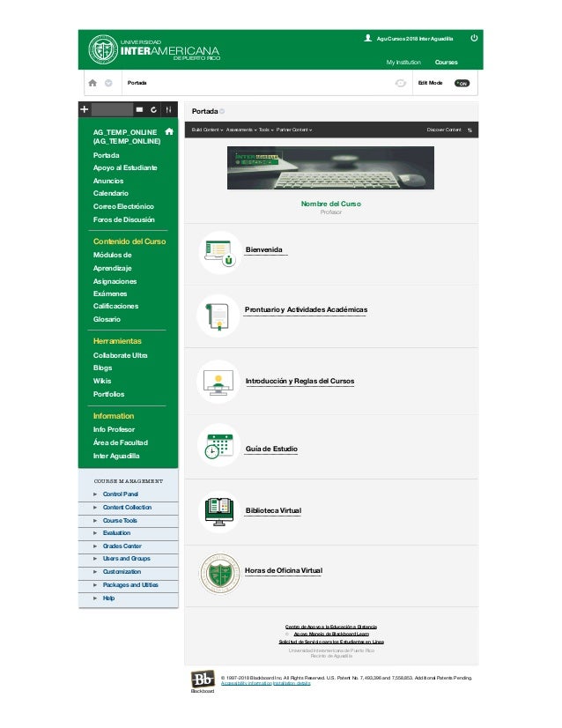
Task: Select Foros de Discusión menu item
Action: click(x=124, y=219)
